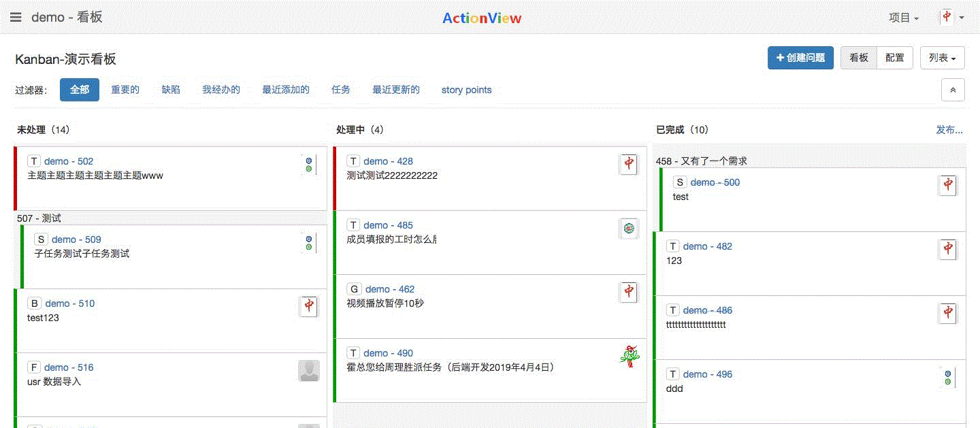Collapse the filter bar with chevron button
Viewport: 980px width, 428px height.
click(x=953, y=90)
